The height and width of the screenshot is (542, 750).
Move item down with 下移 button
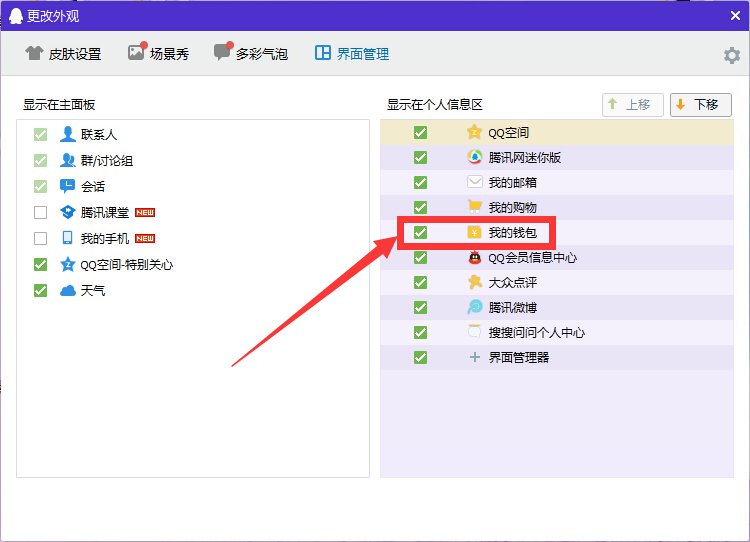701,104
